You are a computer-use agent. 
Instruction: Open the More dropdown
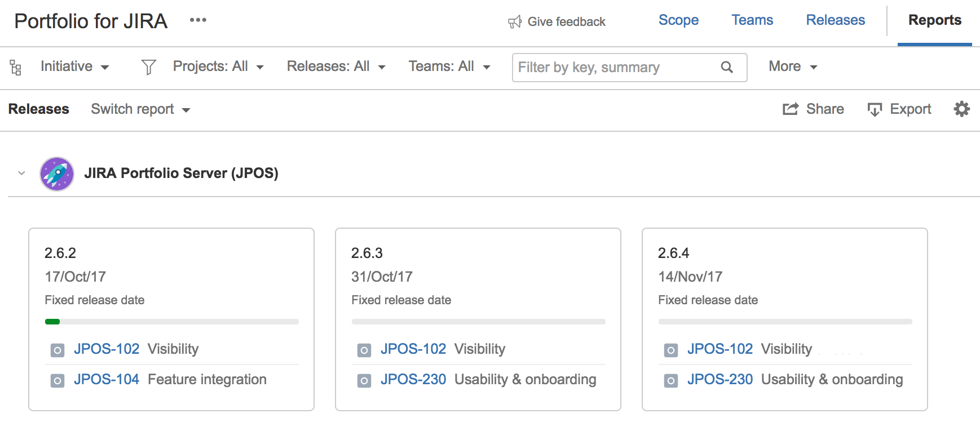[x=793, y=66]
